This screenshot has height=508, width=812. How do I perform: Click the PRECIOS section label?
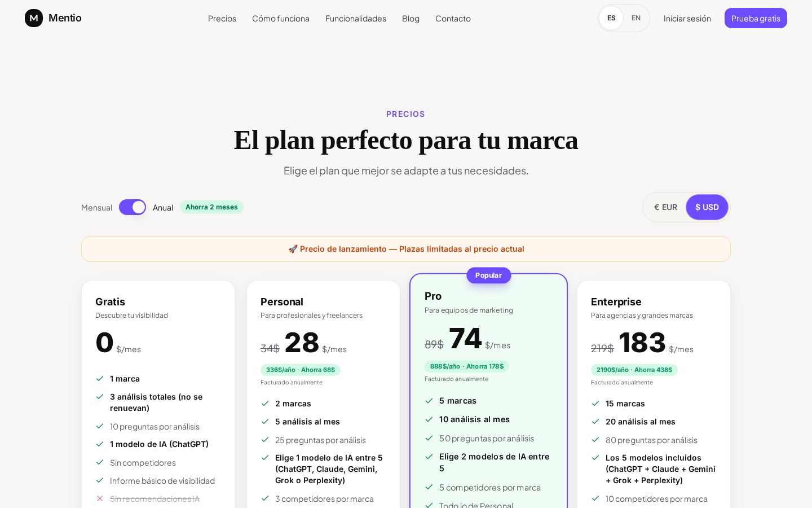[405, 114]
